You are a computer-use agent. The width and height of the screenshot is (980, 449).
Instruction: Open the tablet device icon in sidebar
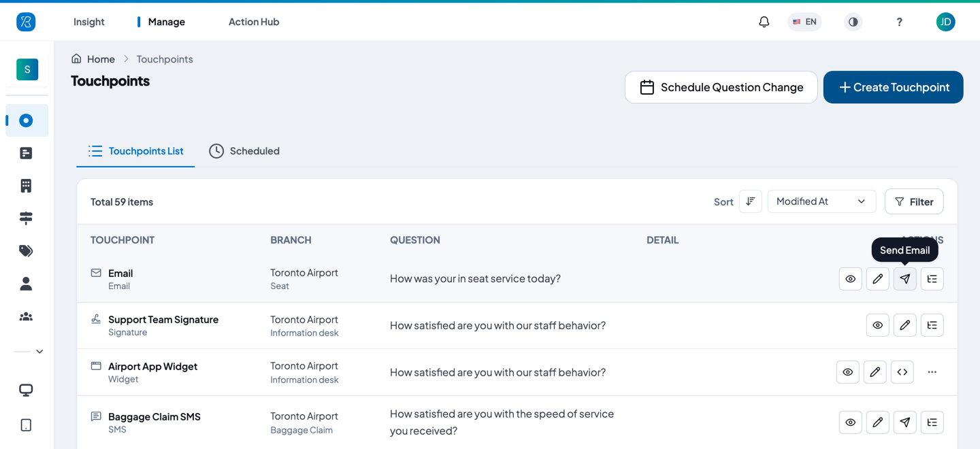[26, 425]
